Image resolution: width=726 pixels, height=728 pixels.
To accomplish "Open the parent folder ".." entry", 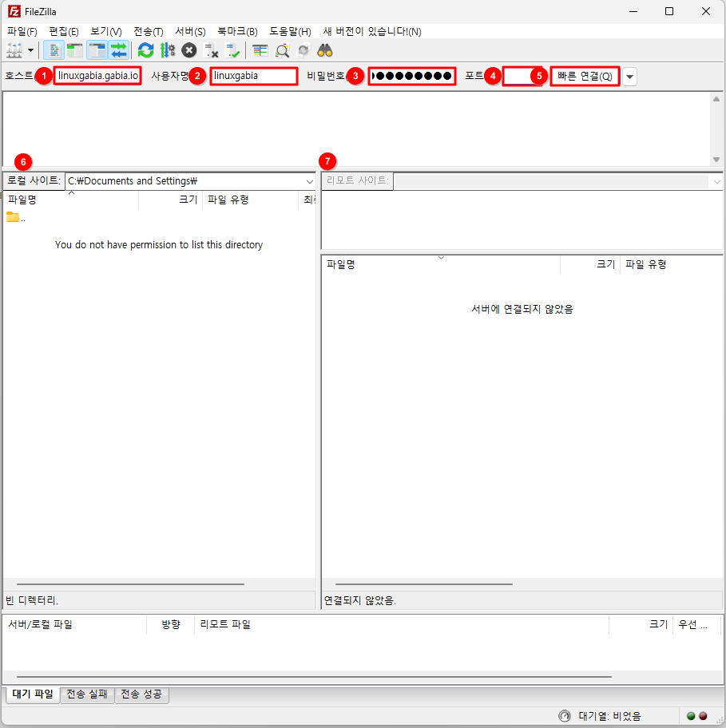I will (16, 218).
